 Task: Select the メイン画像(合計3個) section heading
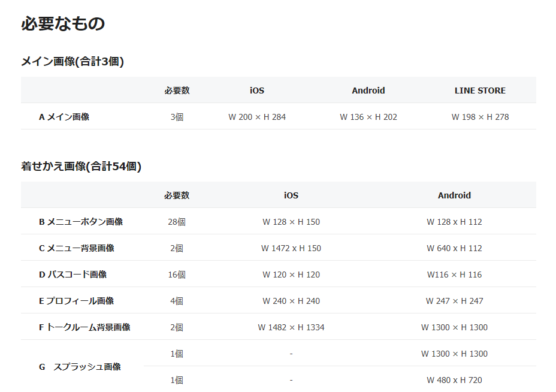tap(72, 61)
